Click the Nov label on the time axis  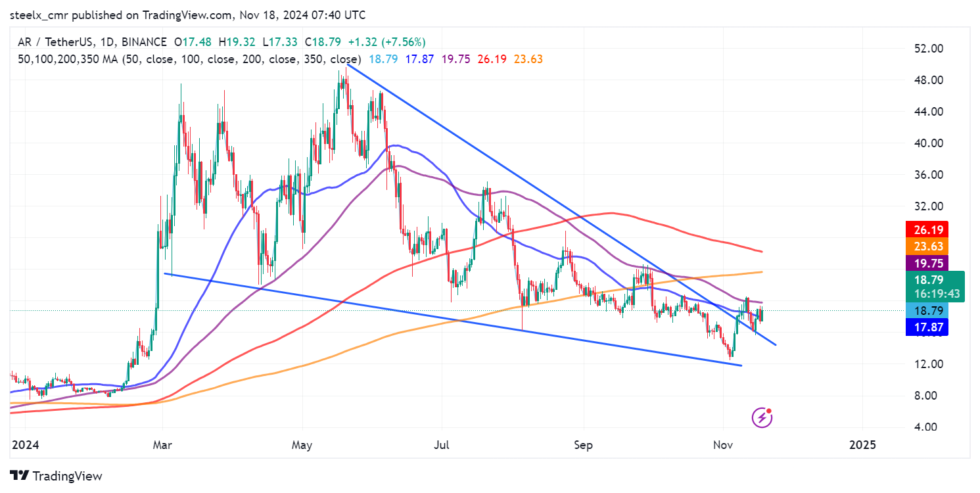(723, 445)
